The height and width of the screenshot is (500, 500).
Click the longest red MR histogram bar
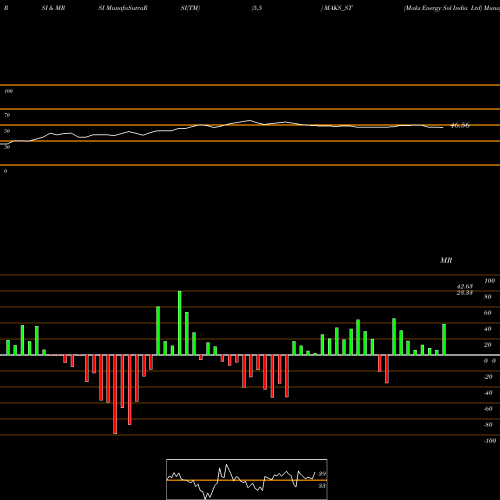pyautogui.click(x=115, y=394)
